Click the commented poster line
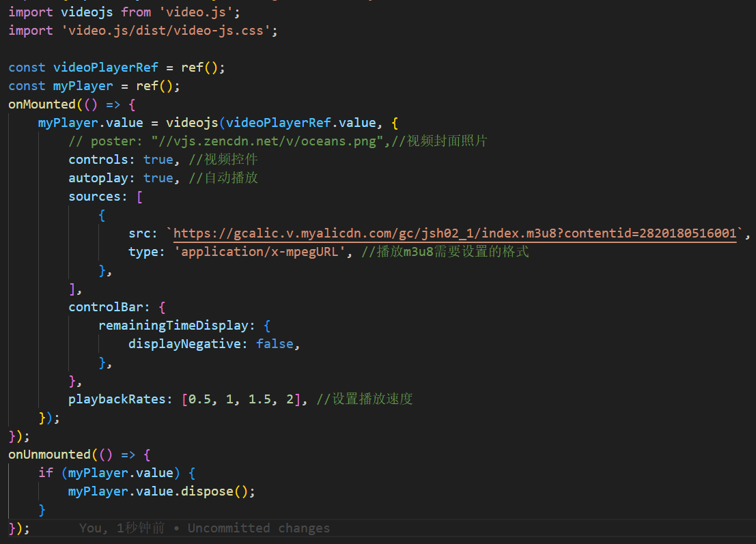This screenshot has width=756, height=544. point(278,141)
